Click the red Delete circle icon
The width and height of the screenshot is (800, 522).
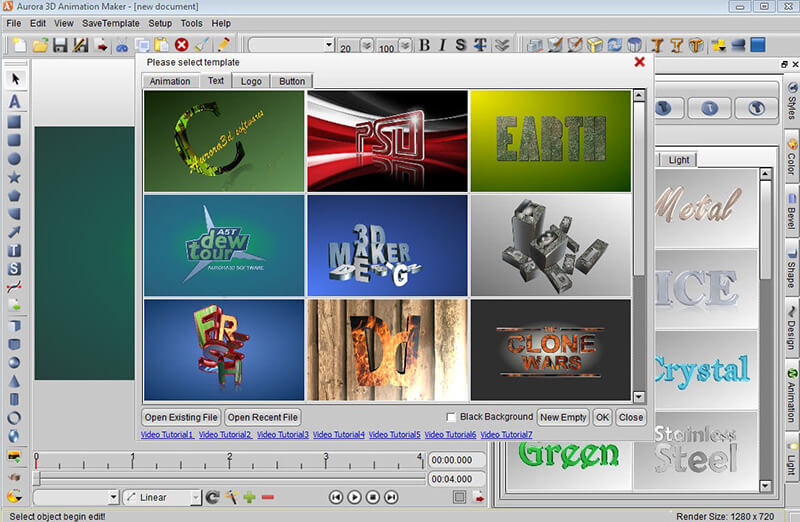coord(182,45)
